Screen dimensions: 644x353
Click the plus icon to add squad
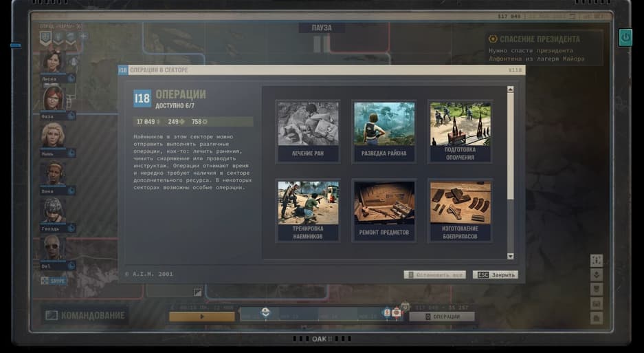coord(83,36)
